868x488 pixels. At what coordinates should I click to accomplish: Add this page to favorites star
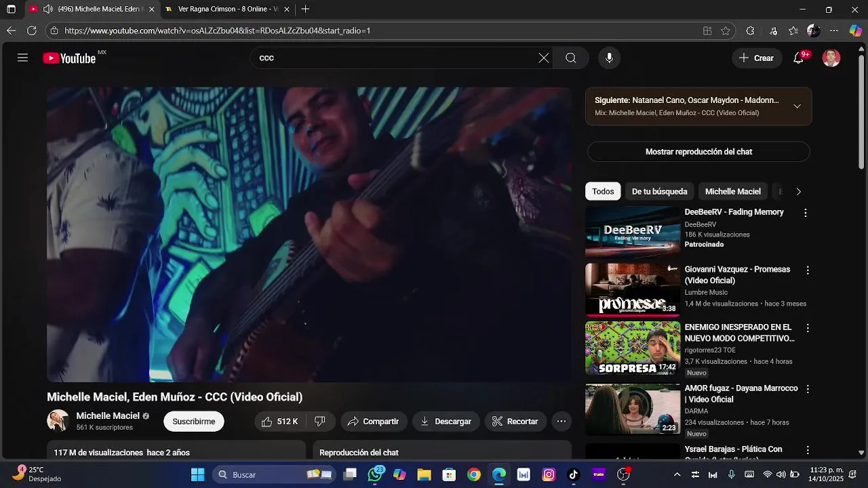pos(726,30)
